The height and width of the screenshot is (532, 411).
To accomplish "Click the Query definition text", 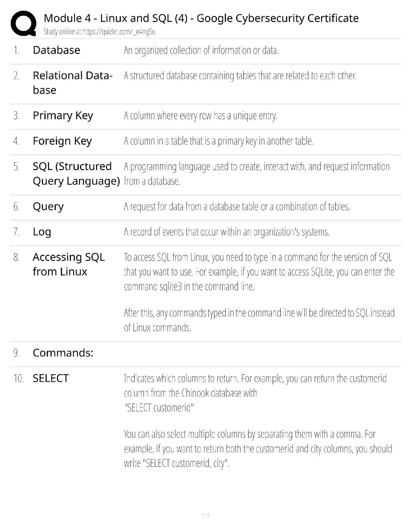I will click(237, 207).
